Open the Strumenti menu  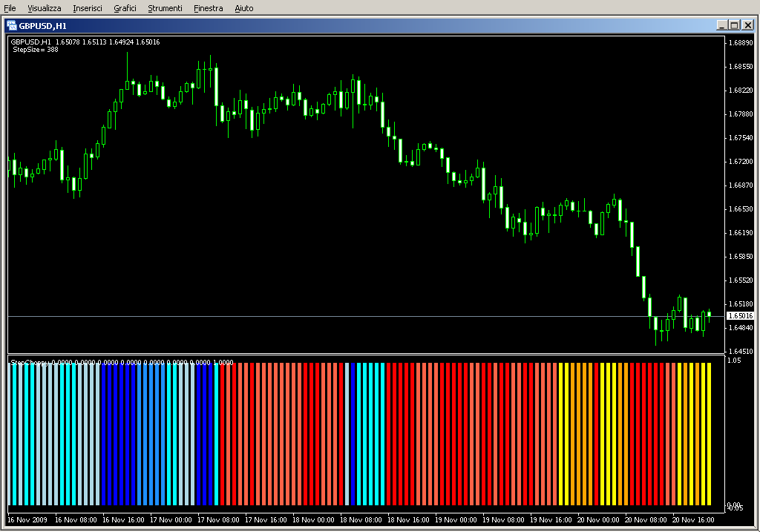pyautogui.click(x=165, y=8)
